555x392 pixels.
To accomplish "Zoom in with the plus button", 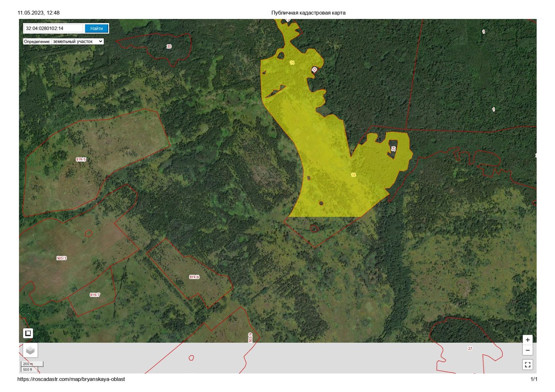I will coord(527,340).
